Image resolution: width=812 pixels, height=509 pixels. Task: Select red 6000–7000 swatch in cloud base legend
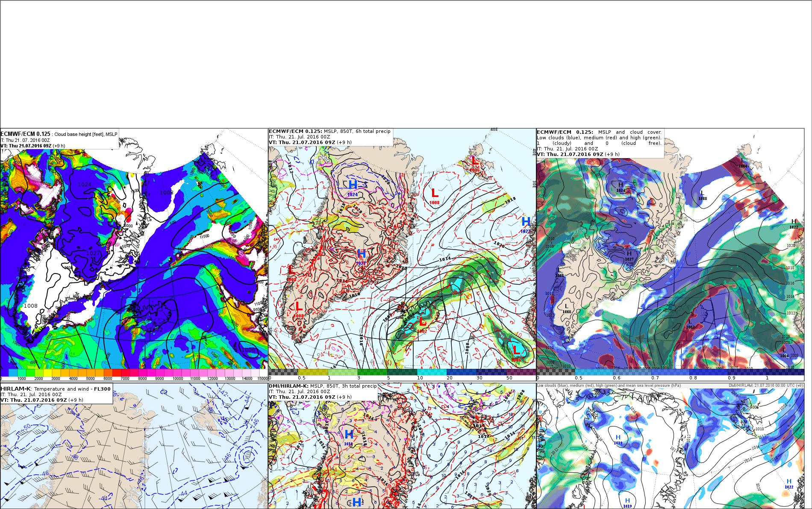(x=116, y=373)
